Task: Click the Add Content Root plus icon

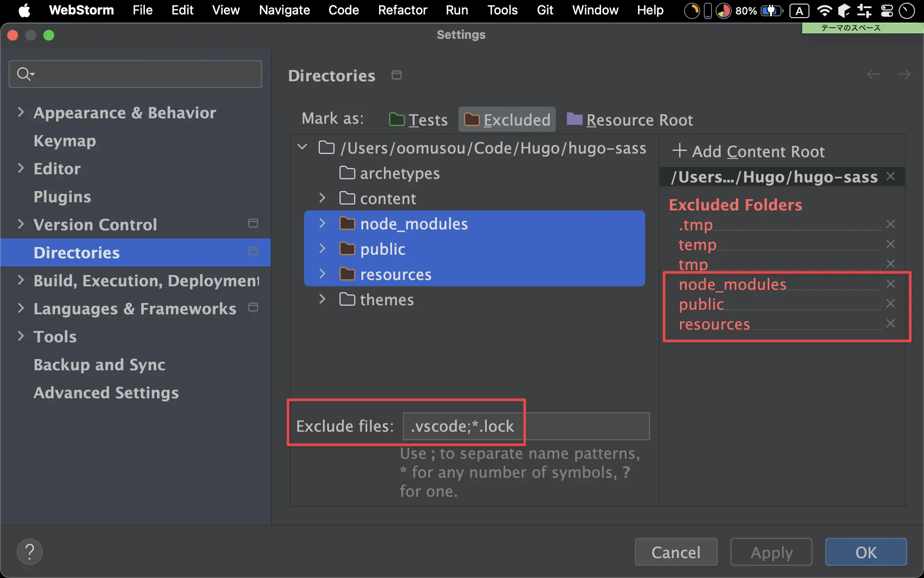Action: tap(679, 151)
